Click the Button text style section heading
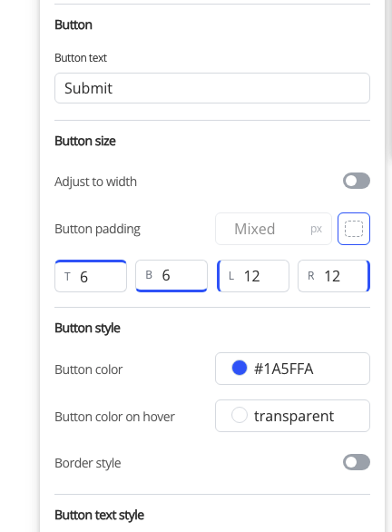 pyautogui.click(x=99, y=516)
